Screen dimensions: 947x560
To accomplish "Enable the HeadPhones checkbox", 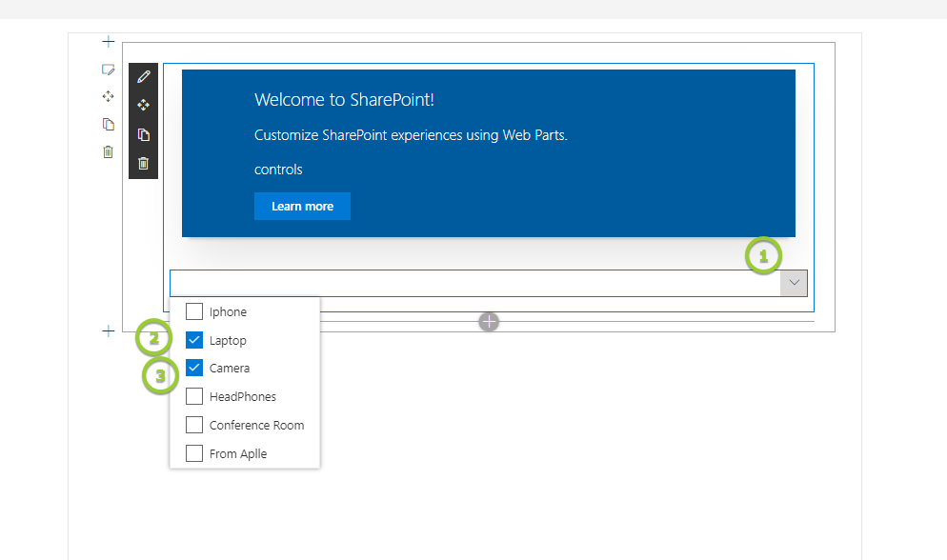I will [x=194, y=396].
